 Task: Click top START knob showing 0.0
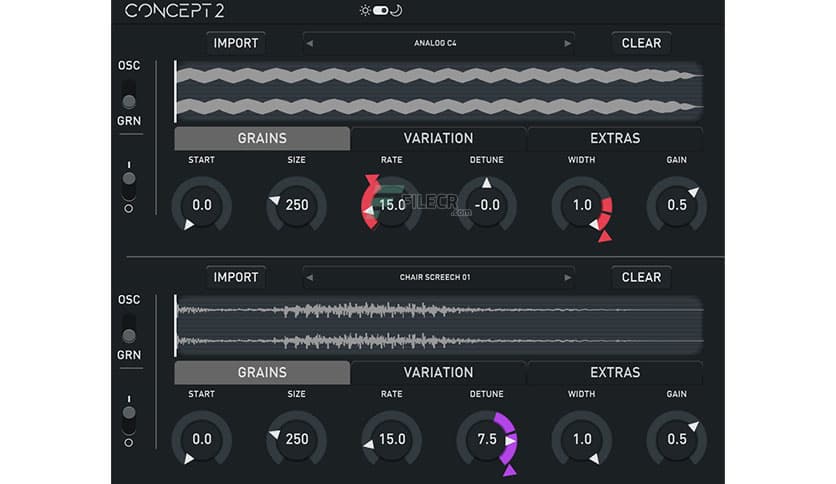(x=202, y=205)
